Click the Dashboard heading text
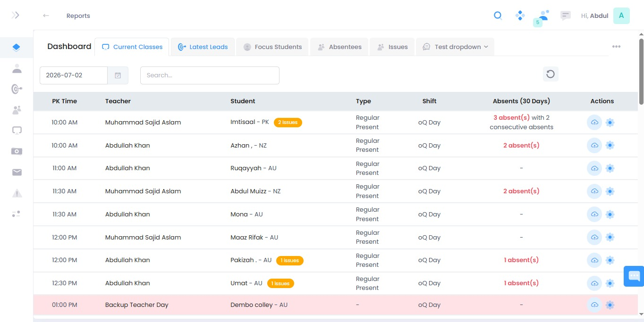The image size is (644, 322). tap(69, 46)
